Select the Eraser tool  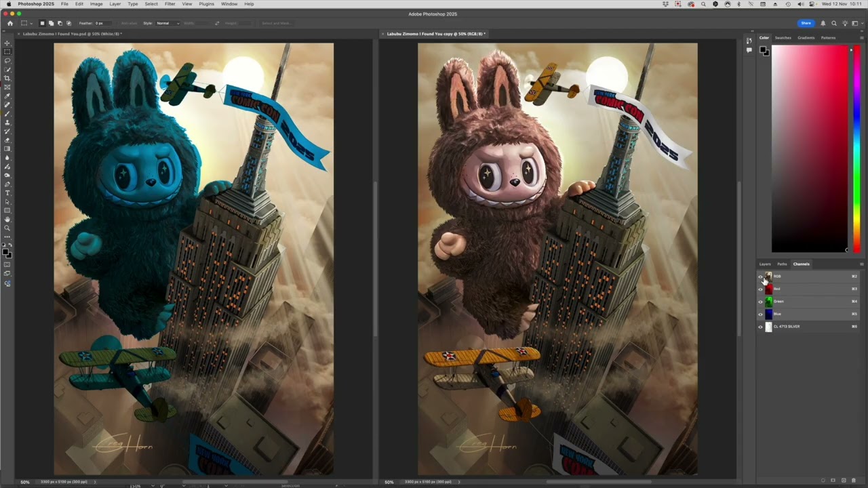coord(7,140)
